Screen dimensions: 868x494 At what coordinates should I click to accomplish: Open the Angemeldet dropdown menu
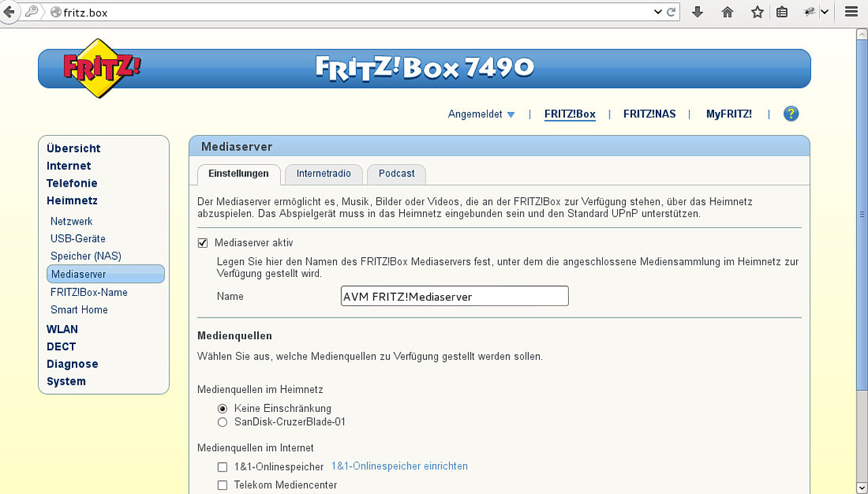point(481,114)
